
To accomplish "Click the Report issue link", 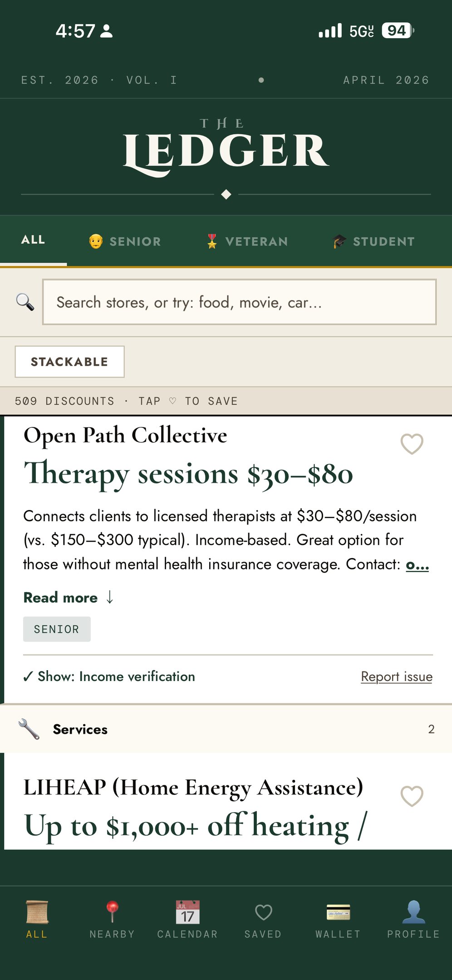I will click(x=396, y=676).
